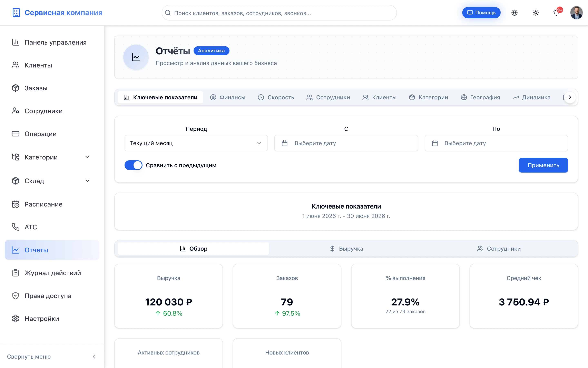Viewport: 588px width, 368px height.
Task: Click the Средний чек value 3 750.94 ₽
Action: point(524,302)
